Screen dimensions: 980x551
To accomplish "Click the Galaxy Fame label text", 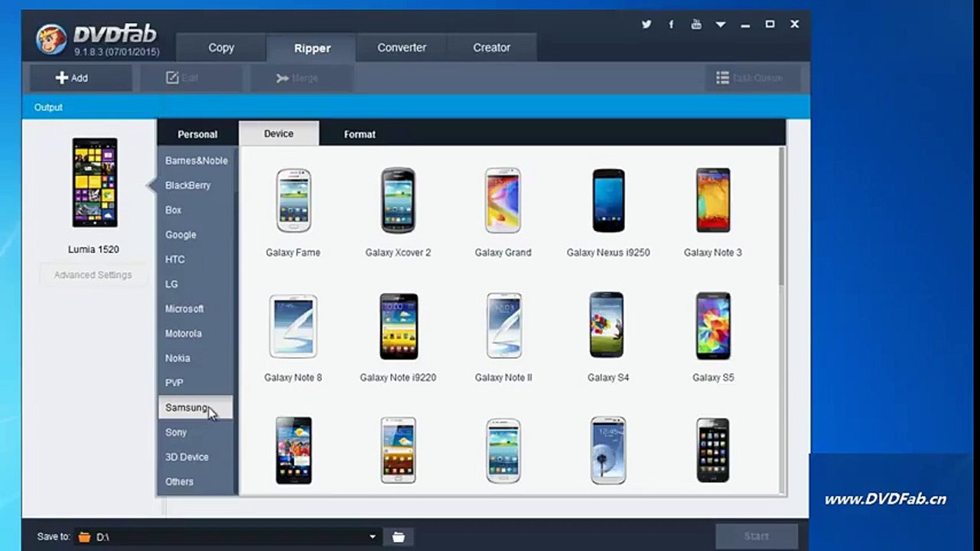I will point(293,253).
